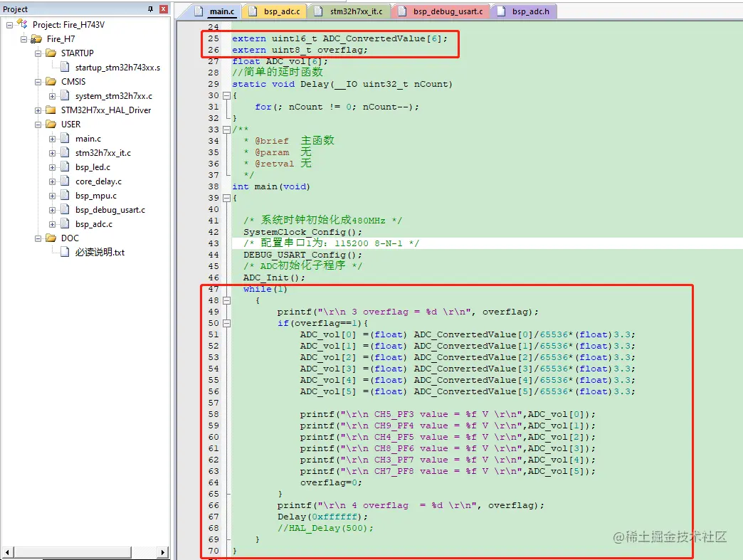
Task: Select stm32h7xx_it.c in project tree
Action: point(102,153)
